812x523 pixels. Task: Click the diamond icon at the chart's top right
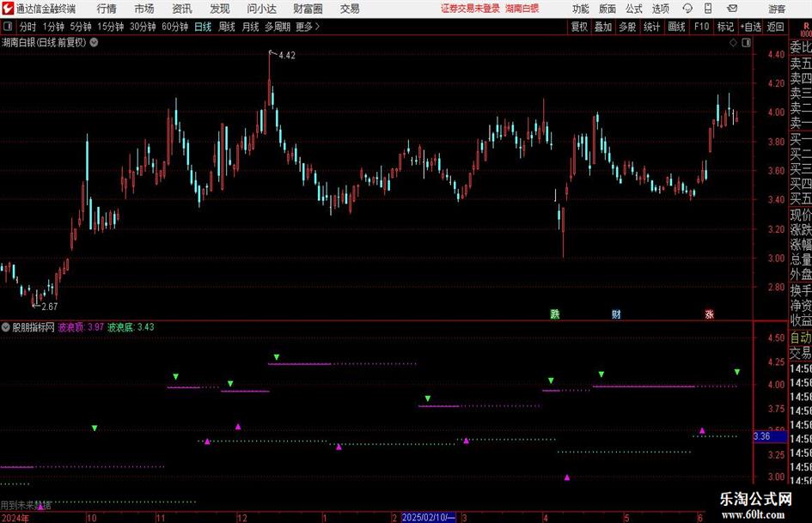point(733,43)
